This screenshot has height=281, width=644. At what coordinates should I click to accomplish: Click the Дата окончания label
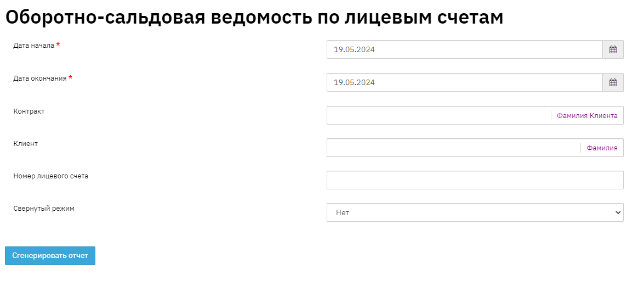click(x=39, y=78)
